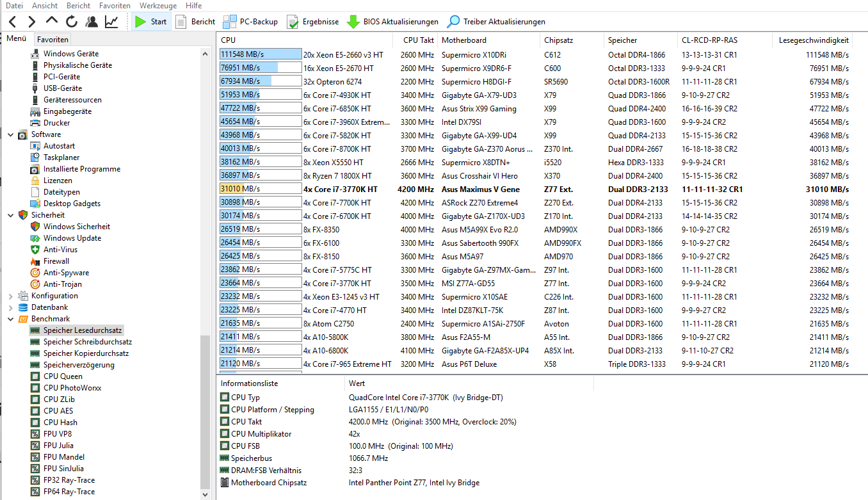
Task: Sort by Lesegeschwindigkeit column header
Action: click(x=814, y=40)
